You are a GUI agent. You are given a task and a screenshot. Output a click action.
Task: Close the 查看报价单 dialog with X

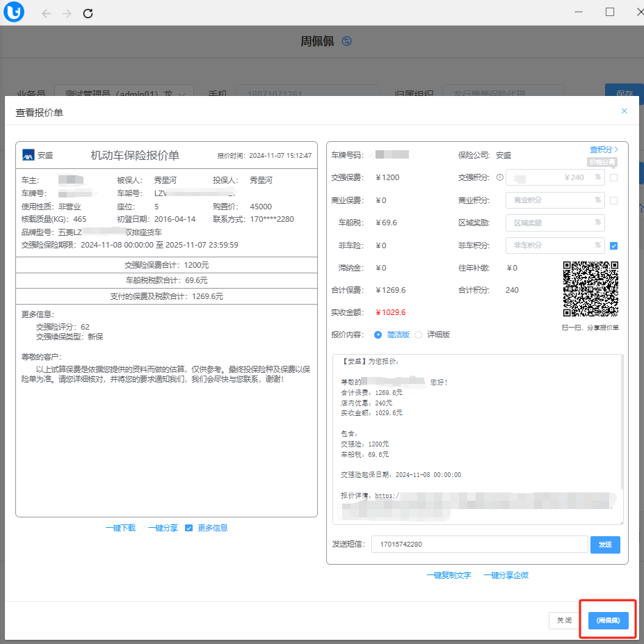[625, 111]
